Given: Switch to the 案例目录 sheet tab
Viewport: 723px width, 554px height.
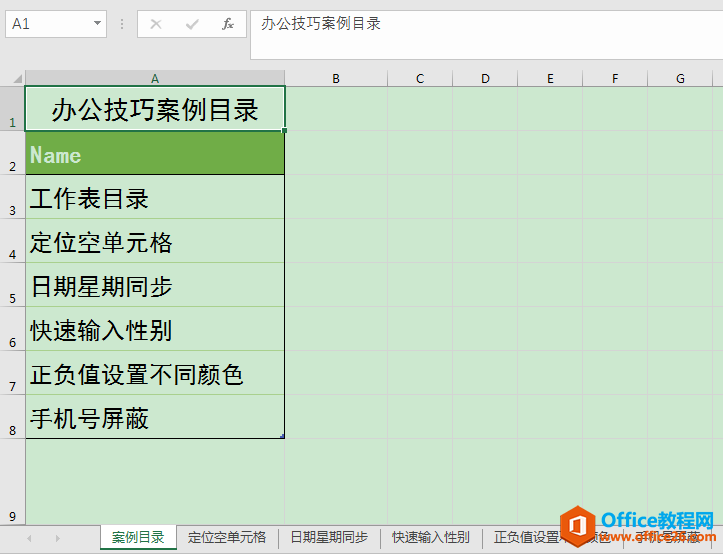Looking at the screenshot, I should coord(138,537).
